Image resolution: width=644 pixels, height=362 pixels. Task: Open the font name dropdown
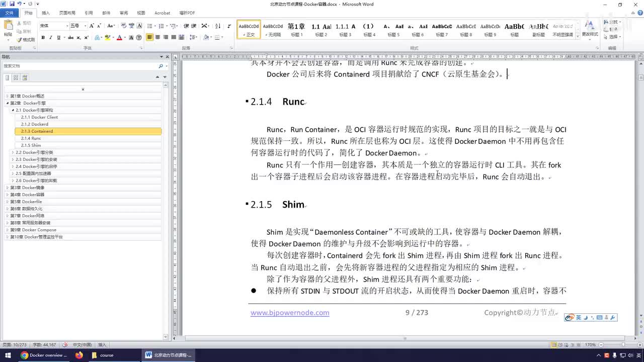point(67,26)
